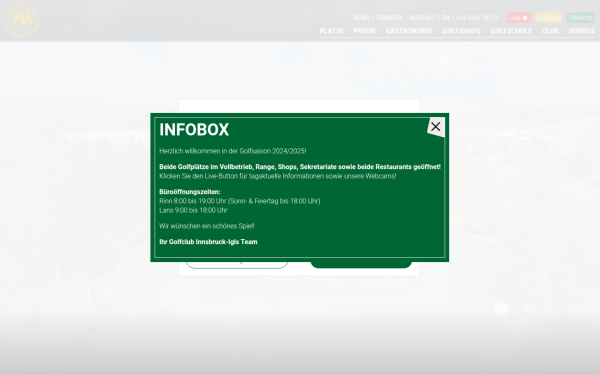The image size is (600, 375).
Task: Switch language to EN
Action: coord(445,18)
